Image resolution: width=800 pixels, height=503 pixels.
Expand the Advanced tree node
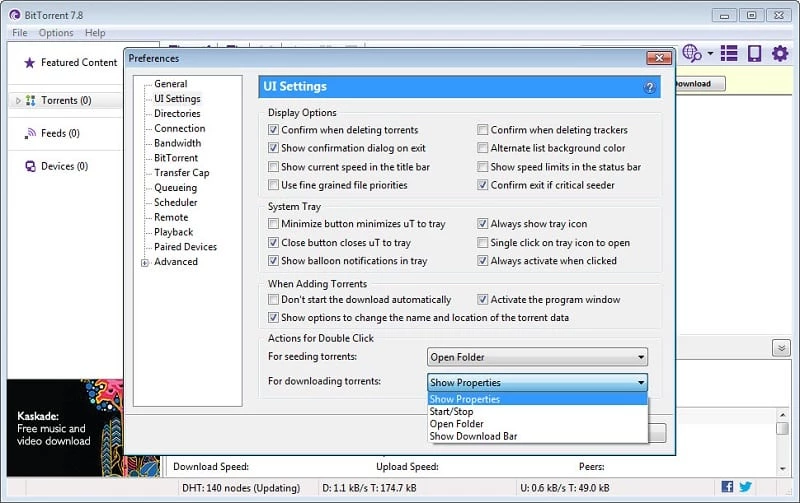tap(145, 262)
